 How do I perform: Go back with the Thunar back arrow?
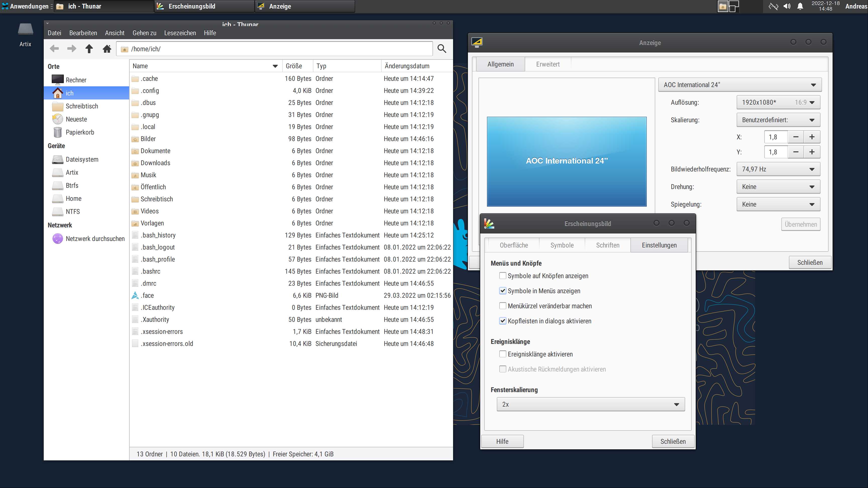pos(54,49)
